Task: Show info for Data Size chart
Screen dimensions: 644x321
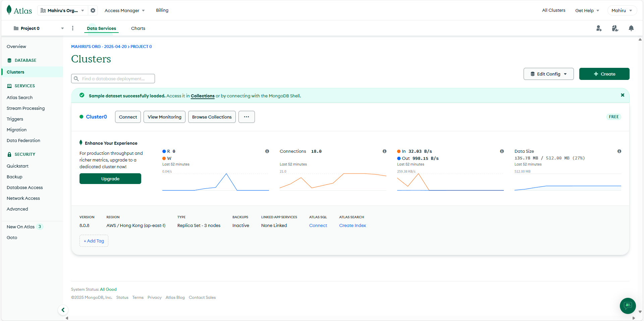Action: coord(619,151)
